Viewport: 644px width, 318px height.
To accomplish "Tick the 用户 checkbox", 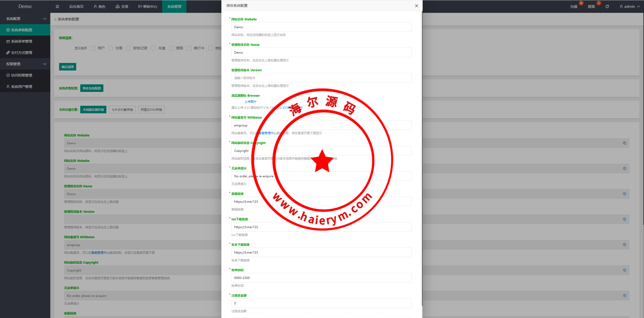I will [93, 48].
